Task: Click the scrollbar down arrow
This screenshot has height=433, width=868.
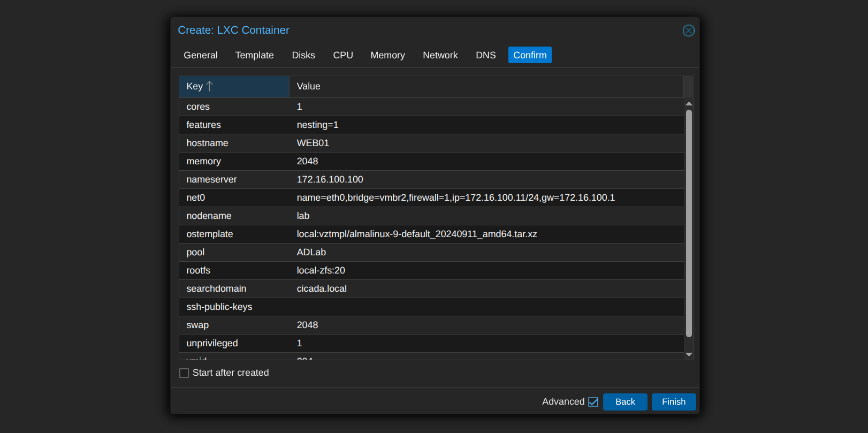Action: pyautogui.click(x=689, y=354)
